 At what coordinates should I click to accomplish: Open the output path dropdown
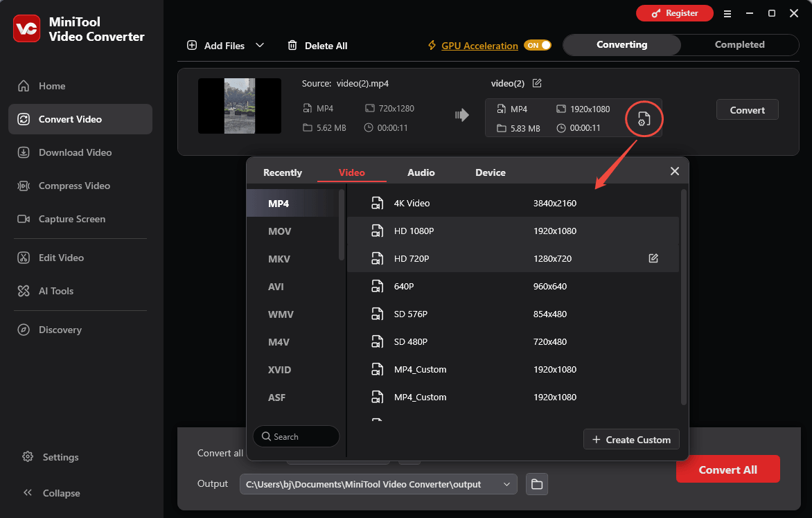(x=506, y=484)
